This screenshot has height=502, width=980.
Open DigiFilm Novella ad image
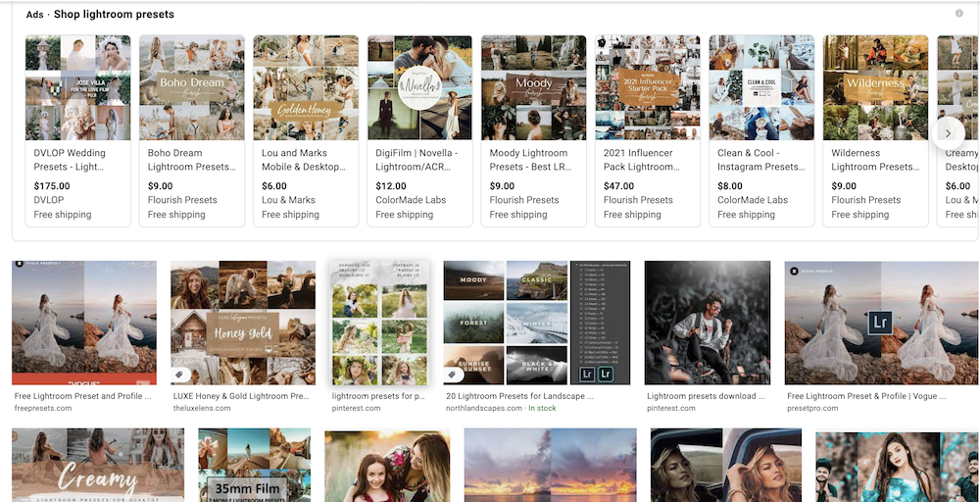[420, 87]
